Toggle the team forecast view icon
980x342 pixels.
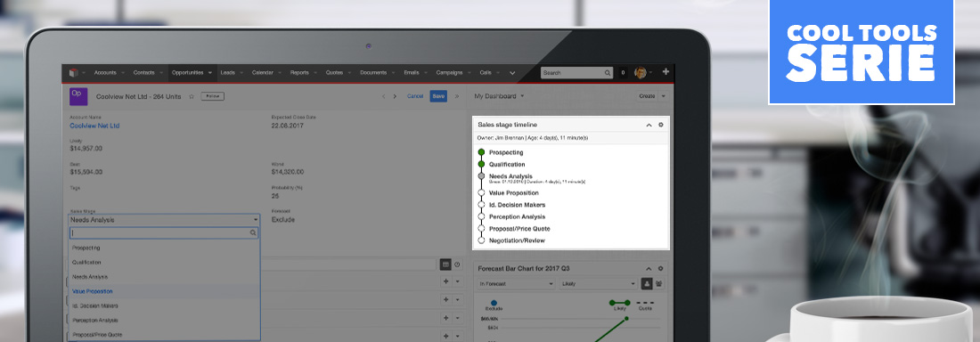(658, 284)
